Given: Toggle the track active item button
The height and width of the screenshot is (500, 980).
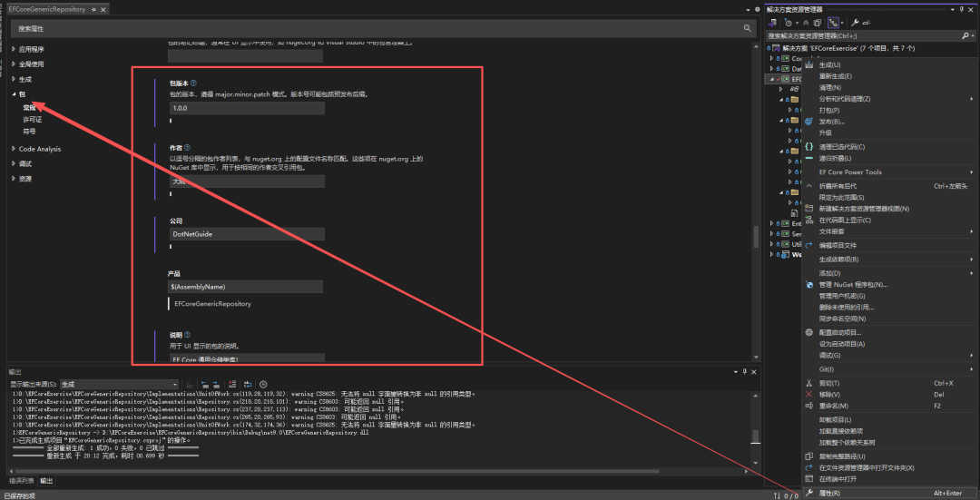Looking at the screenshot, I should [833, 23].
